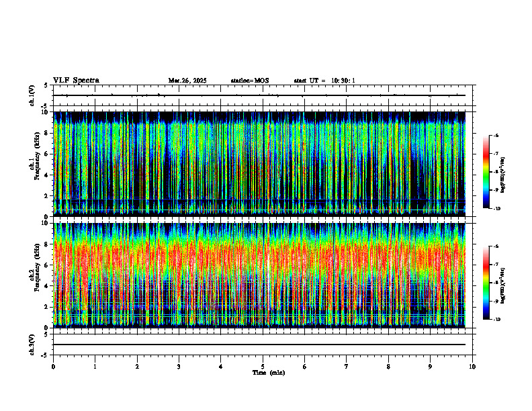Select the "start UT = 10:30: 1" text

click(x=324, y=81)
